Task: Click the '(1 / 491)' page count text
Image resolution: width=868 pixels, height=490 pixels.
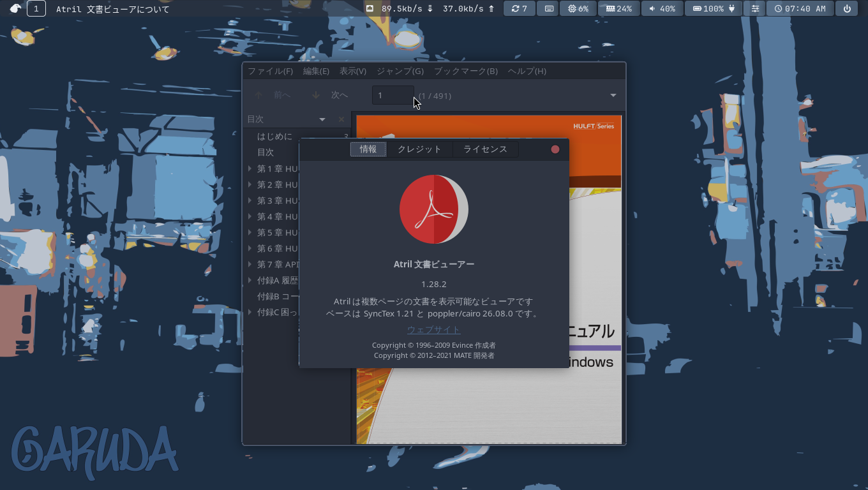Action: [x=435, y=96]
